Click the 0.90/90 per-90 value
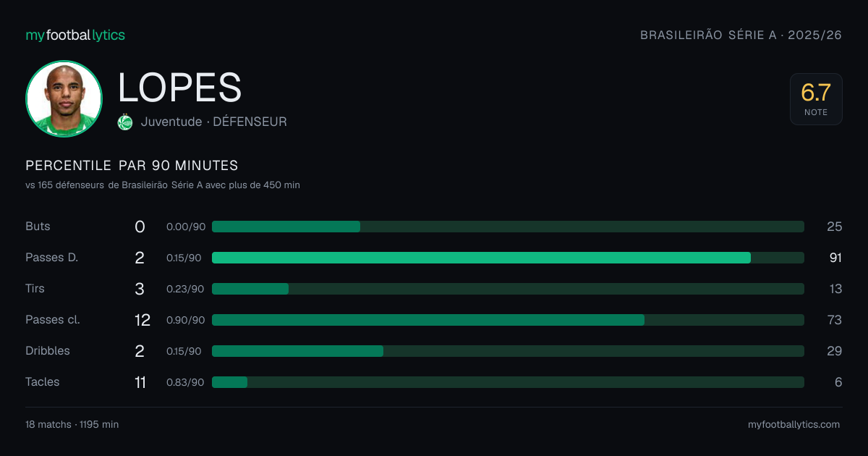 (x=186, y=320)
